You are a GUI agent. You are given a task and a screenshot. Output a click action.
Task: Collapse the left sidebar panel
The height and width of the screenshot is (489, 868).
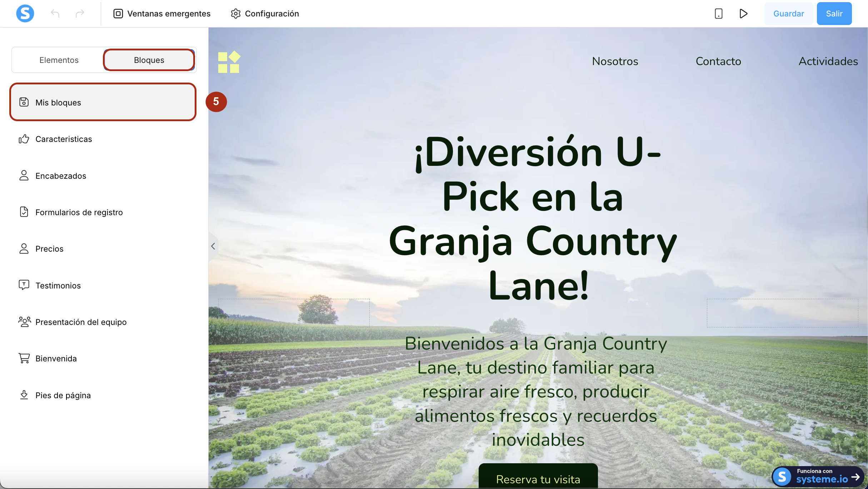point(213,246)
